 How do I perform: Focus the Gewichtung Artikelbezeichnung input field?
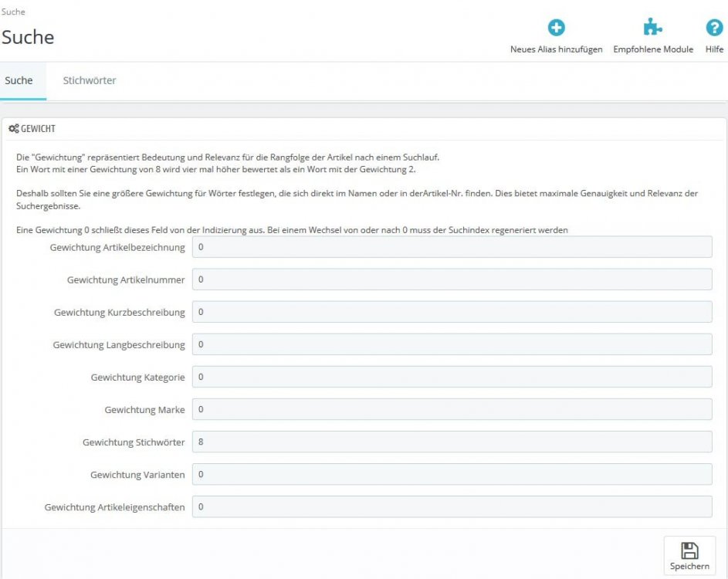(x=452, y=247)
